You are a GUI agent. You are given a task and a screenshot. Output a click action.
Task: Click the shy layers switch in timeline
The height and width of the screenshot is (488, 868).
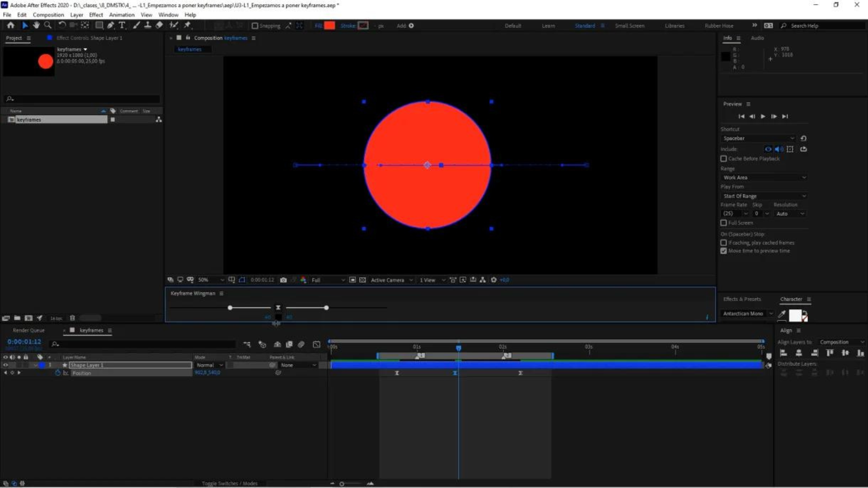click(x=278, y=344)
